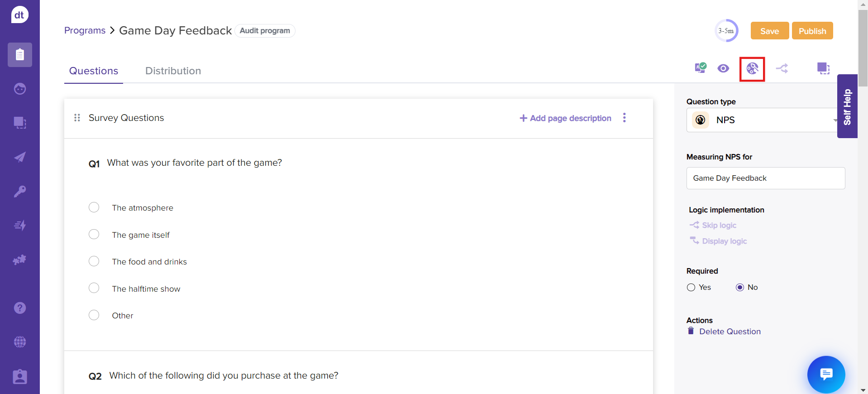Click the key icon in sidebar
This screenshot has height=394, width=868.
tap(20, 191)
